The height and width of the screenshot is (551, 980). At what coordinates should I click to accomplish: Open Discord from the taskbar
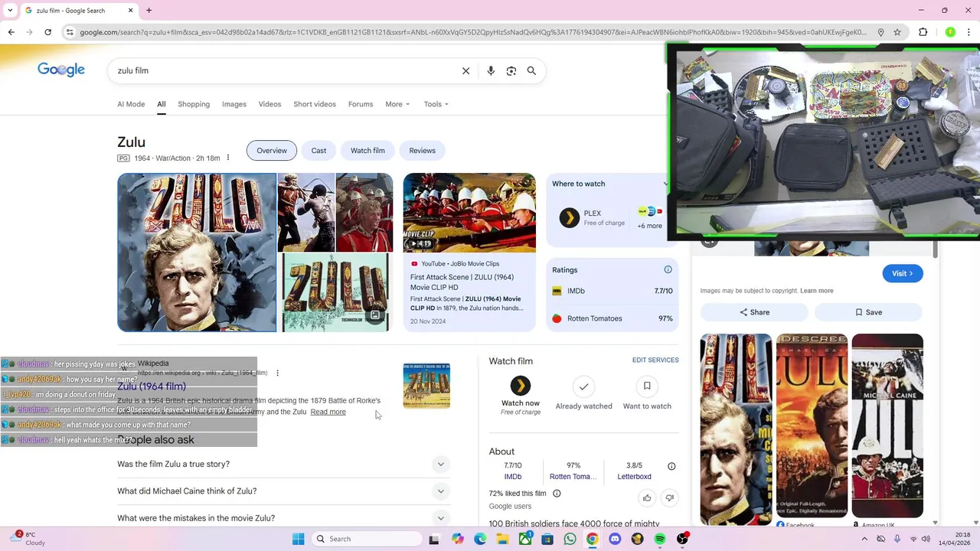(x=615, y=539)
